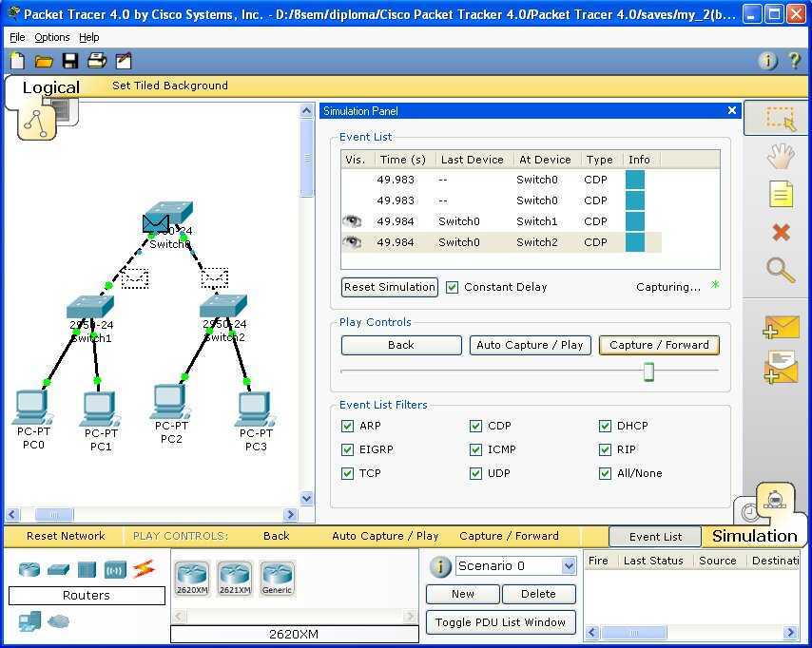Hide the Switch0 to Switch1 event eye

(353, 221)
